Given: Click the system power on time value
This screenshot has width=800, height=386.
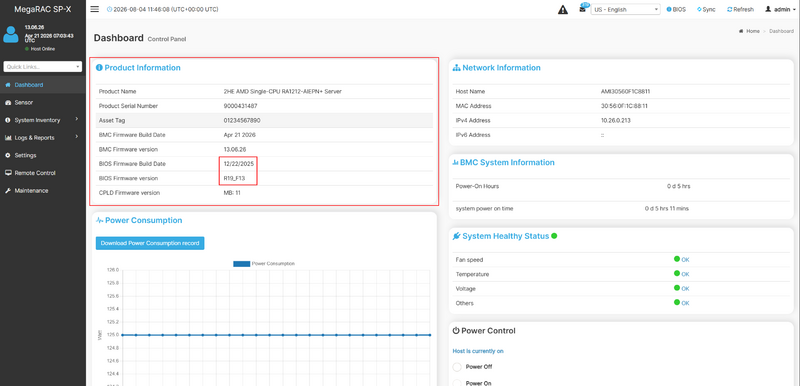Looking at the screenshot, I should pos(667,209).
